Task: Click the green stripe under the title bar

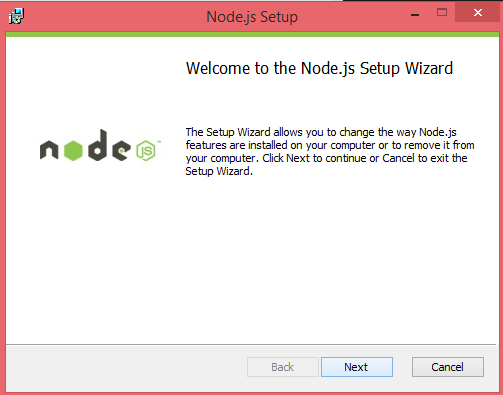Action: [x=252, y=34]
